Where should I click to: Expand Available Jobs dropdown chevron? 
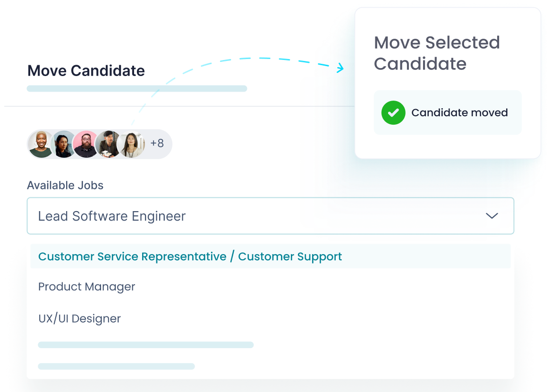point(492,216)
